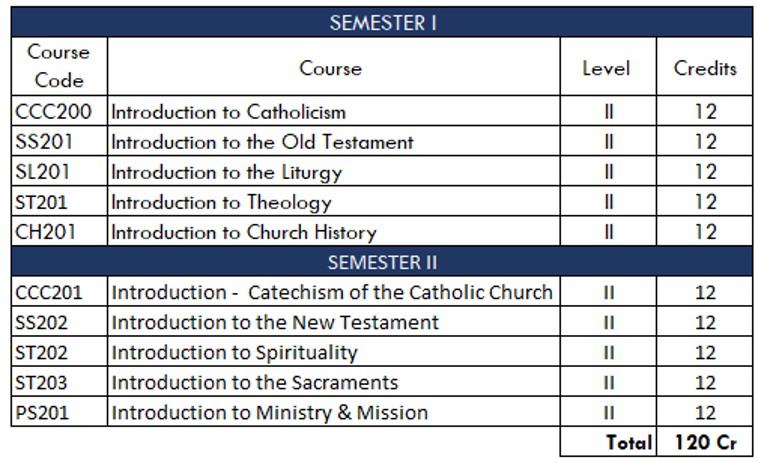Viewport: 758px width, 463px height.
Task: Click the ST201 course code
Action: [x=44, y=202]
